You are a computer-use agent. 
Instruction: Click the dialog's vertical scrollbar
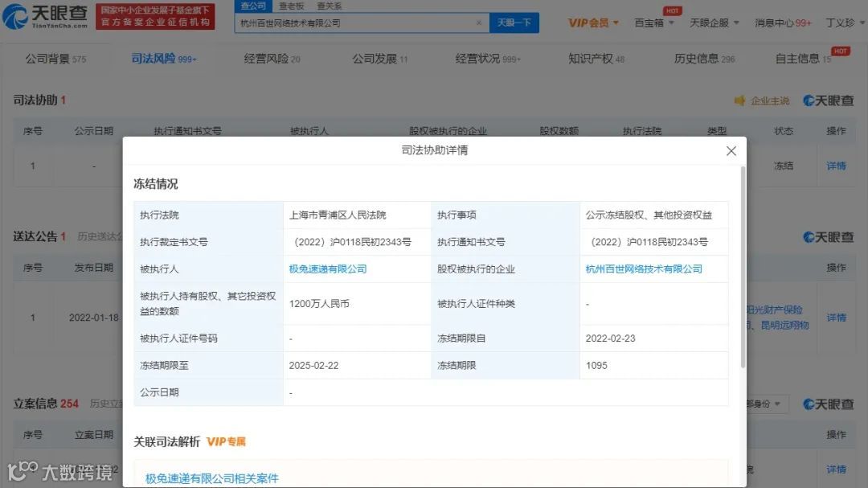click(x=743, y=267)
